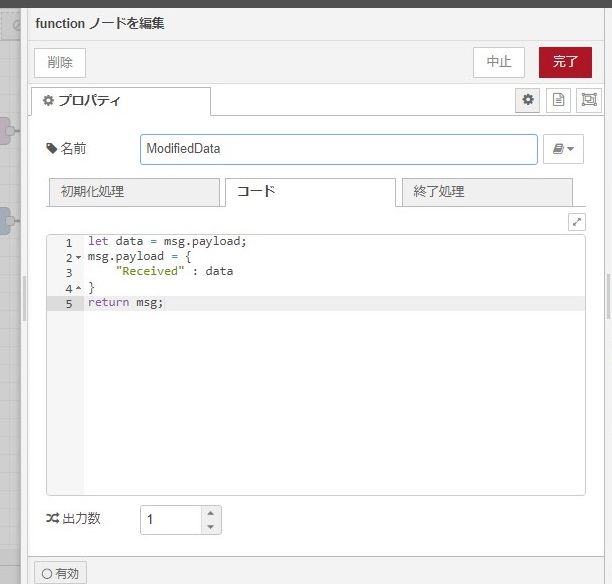This screenshot has height=584, width=612.
Task: Click the gear icon on the プロパティ tab
Action: (48, 100)
